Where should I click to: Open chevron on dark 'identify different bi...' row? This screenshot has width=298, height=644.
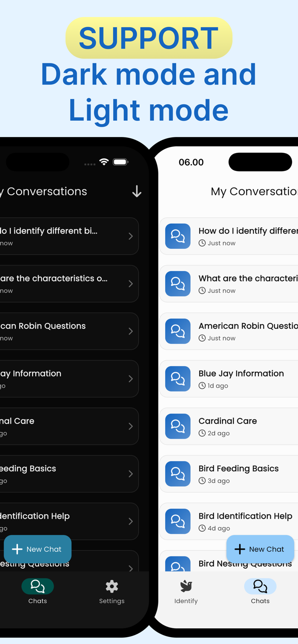coord(131,236)
